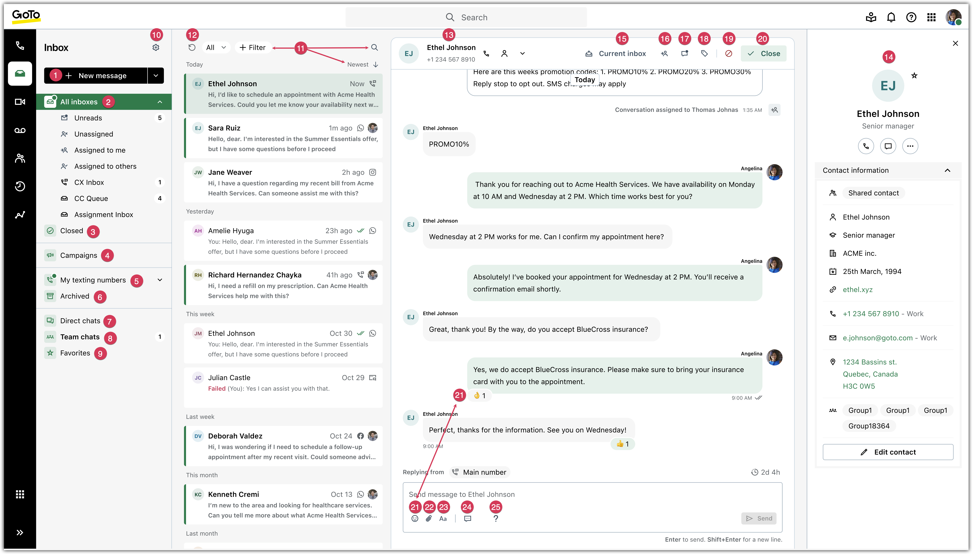The height and width of the screenshot is (554, 980).
Task: Open analytics icon in left sidebar
Action: pyautogui.click(x=20, y=215)
